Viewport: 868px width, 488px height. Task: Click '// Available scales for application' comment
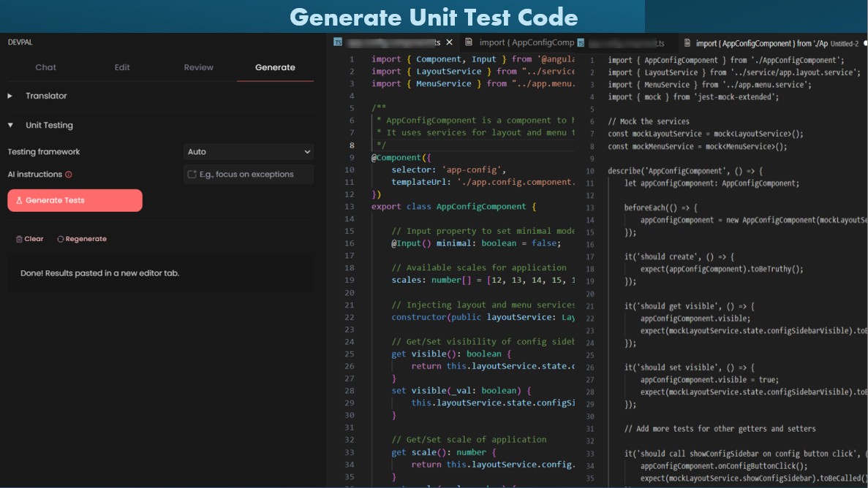pos(479,268)
